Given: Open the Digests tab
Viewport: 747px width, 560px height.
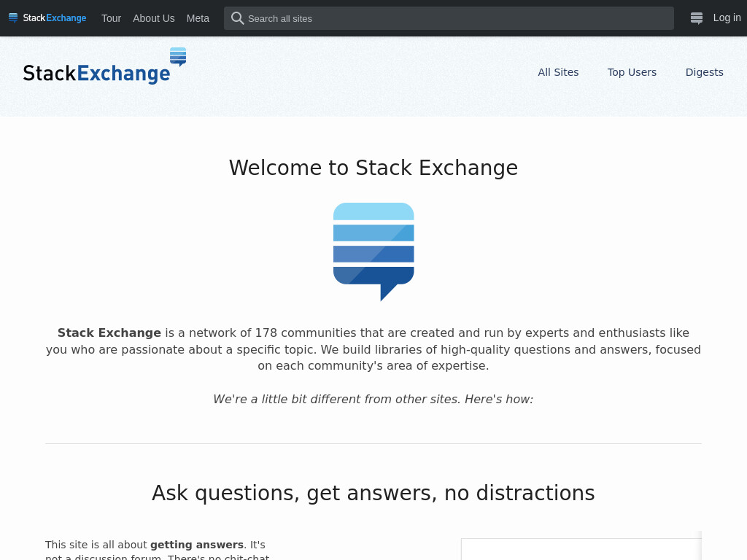Looking at the screenshot, I should point(704,72).
